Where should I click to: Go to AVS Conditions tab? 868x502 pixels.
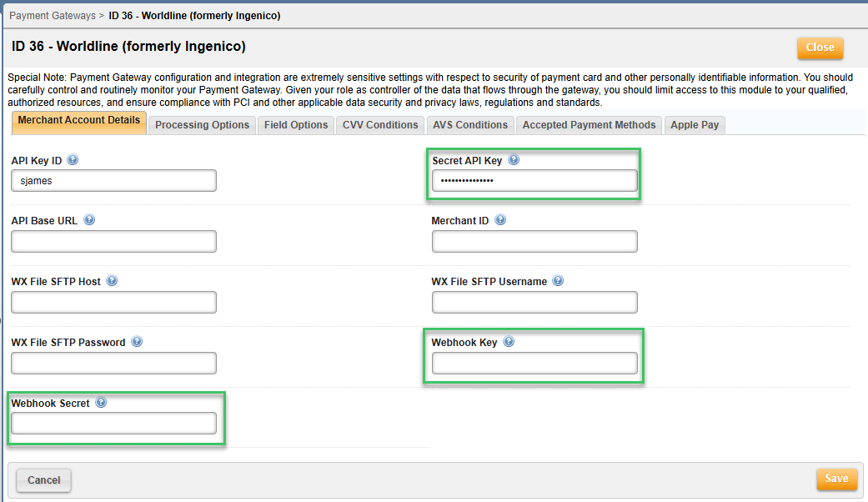470,125
